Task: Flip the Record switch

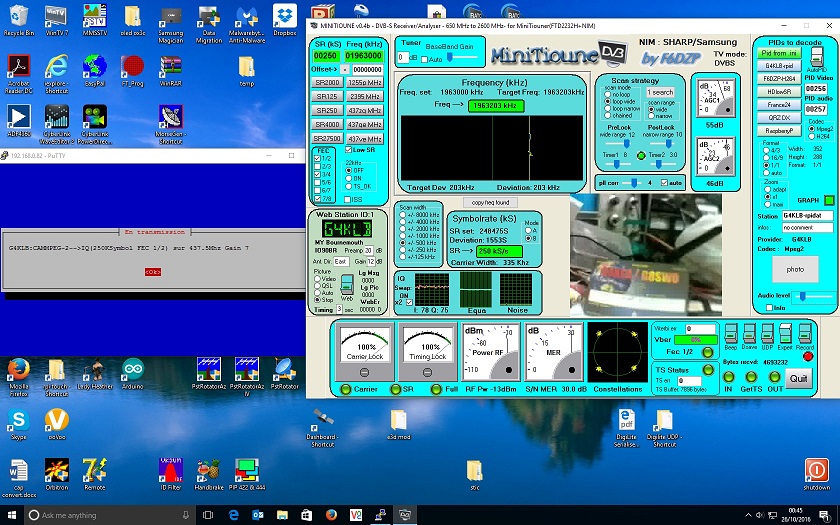Action: tap(804, 334)
